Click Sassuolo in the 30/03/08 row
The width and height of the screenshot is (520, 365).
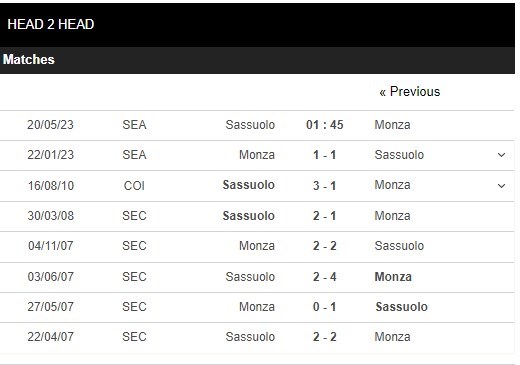249,216
